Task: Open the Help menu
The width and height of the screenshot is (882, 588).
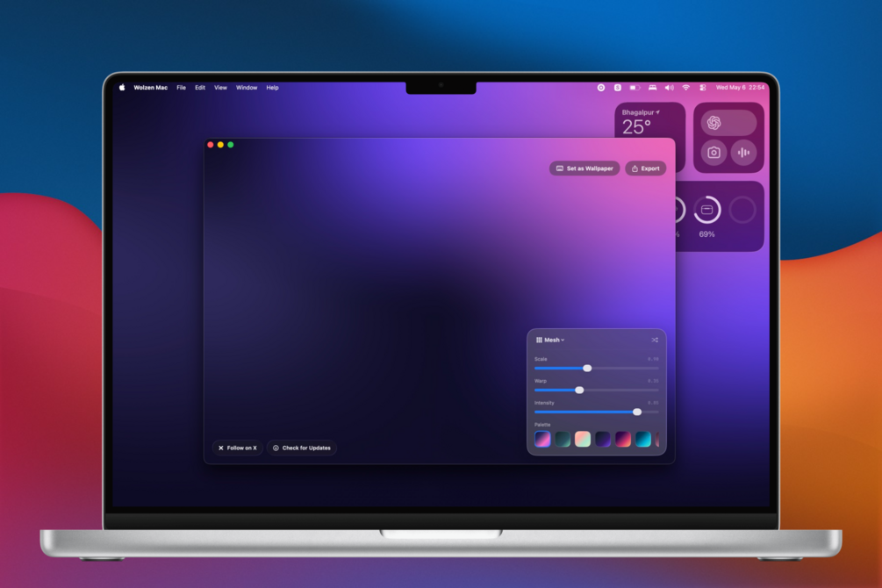Action: point(272,87)
